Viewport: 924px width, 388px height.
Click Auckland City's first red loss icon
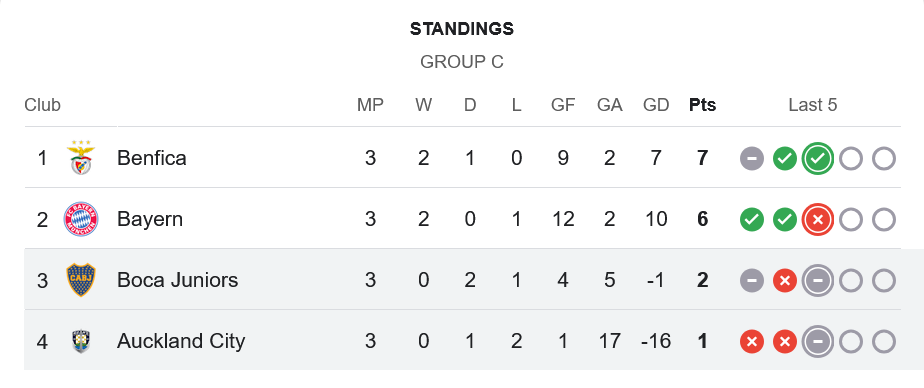[x=752, y=341]
